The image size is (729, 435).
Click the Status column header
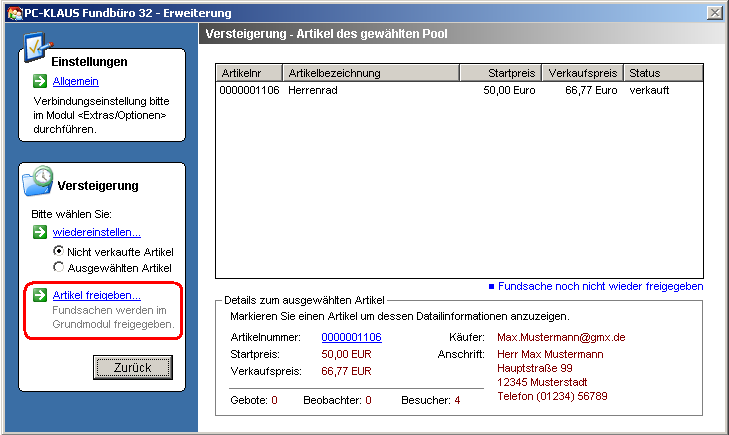(x=662, y=73)
